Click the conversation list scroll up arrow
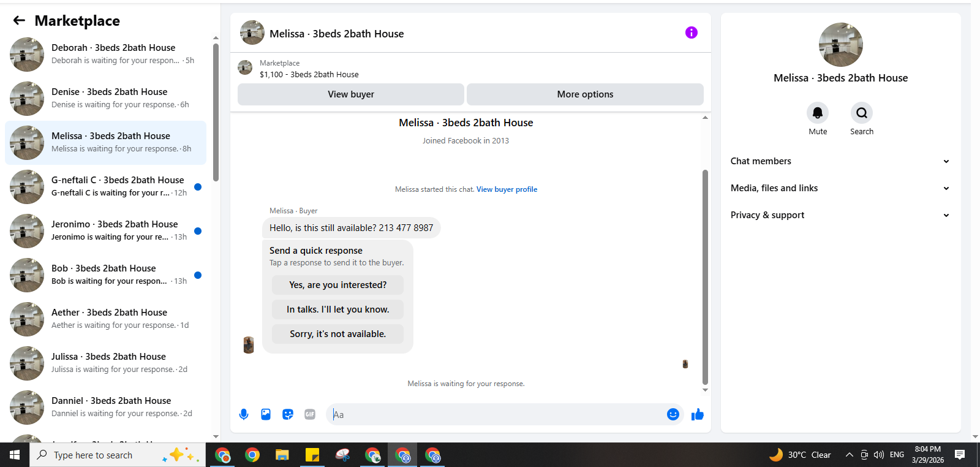The height and width of the screenshot is (467, 980). tap(216, 38)
